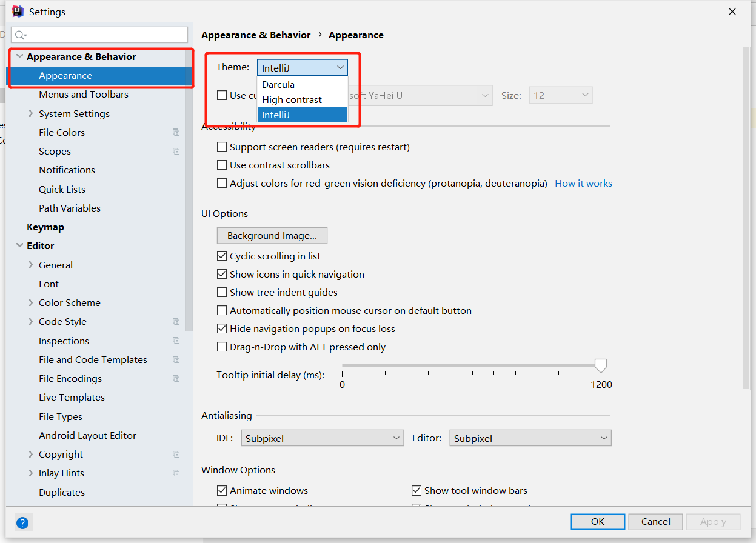Open Path Variables settings page
Screen dimensions: 756x543
click(70, 208)
